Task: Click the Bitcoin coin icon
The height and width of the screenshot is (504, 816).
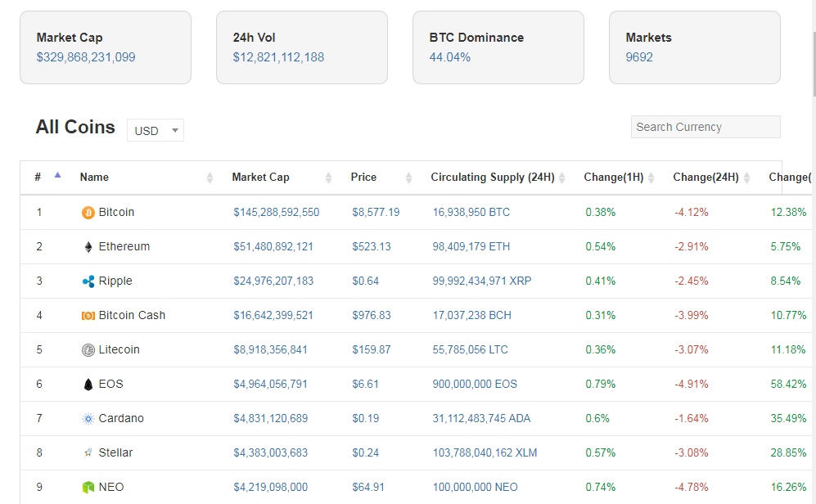Action: pyautogui.click(x=88, y=213)
